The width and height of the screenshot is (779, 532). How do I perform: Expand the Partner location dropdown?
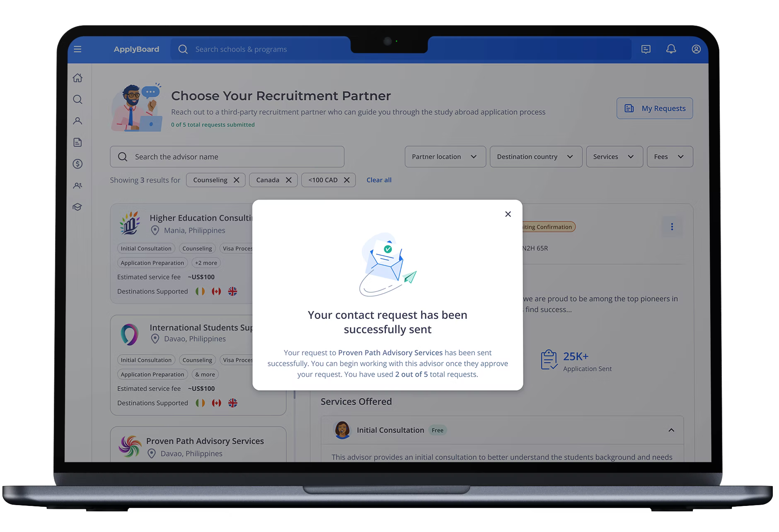point(445,157)
